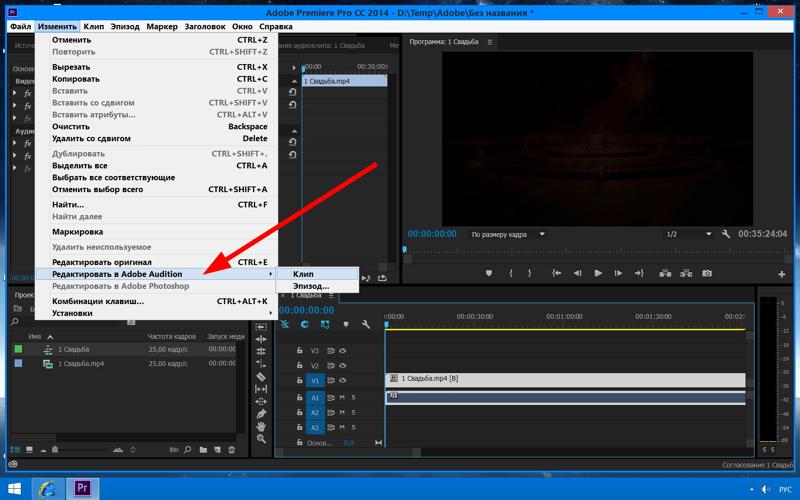
Task: Go to Out point in Program monitor
Action: pyautogui.click(x=639, y=273)
